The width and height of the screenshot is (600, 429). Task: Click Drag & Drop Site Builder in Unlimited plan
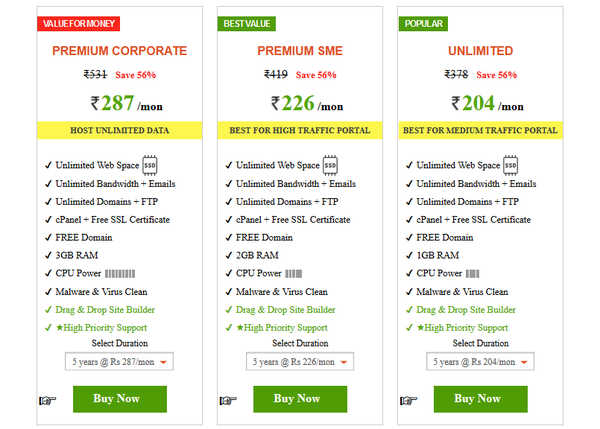(466, 310)
